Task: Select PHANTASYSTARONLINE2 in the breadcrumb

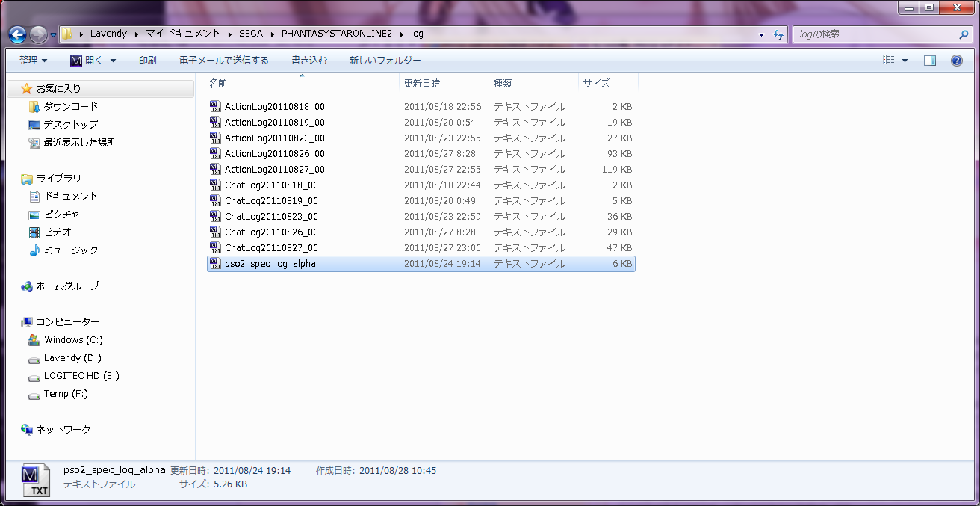Action: 336,34
